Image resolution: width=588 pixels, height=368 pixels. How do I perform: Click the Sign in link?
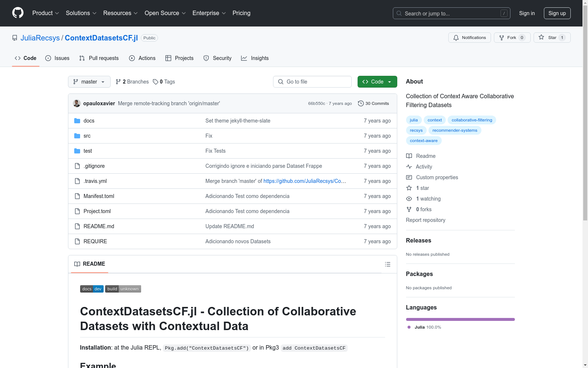click(x=527, y=13)
